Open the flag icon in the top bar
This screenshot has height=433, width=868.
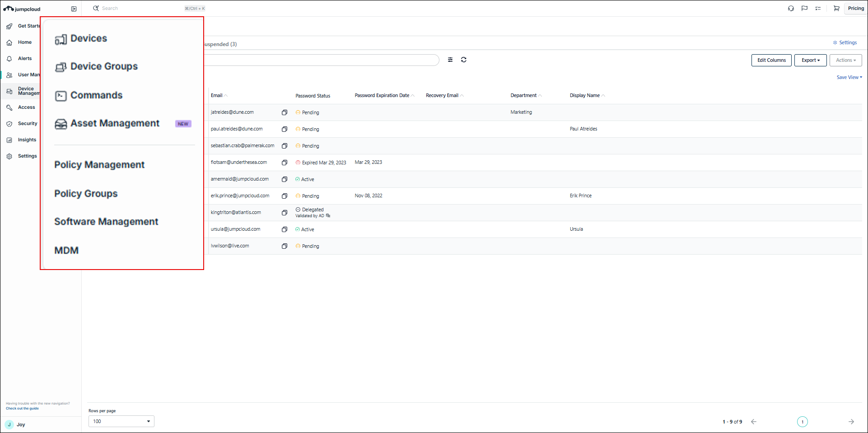pos(804,8)
